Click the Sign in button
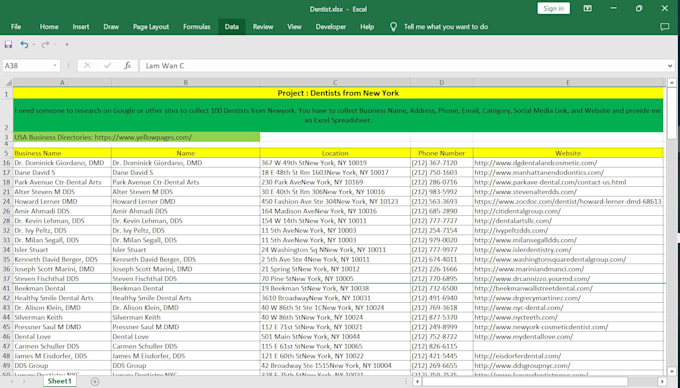 [x=553, y=9]
